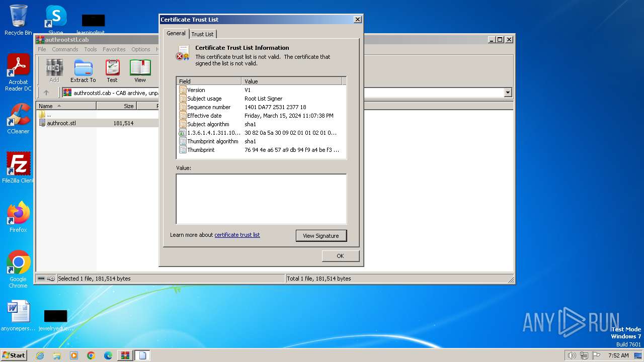Select the Google Chrome desktop icon

[x=18, y=269]
